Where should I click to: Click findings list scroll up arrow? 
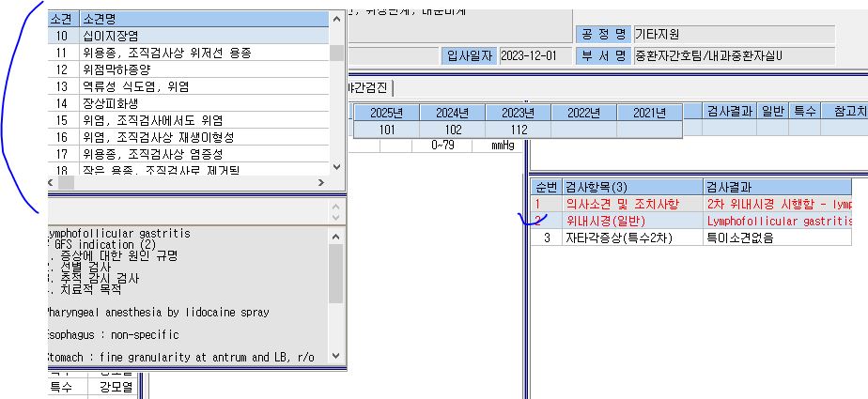tap(336, 19)
